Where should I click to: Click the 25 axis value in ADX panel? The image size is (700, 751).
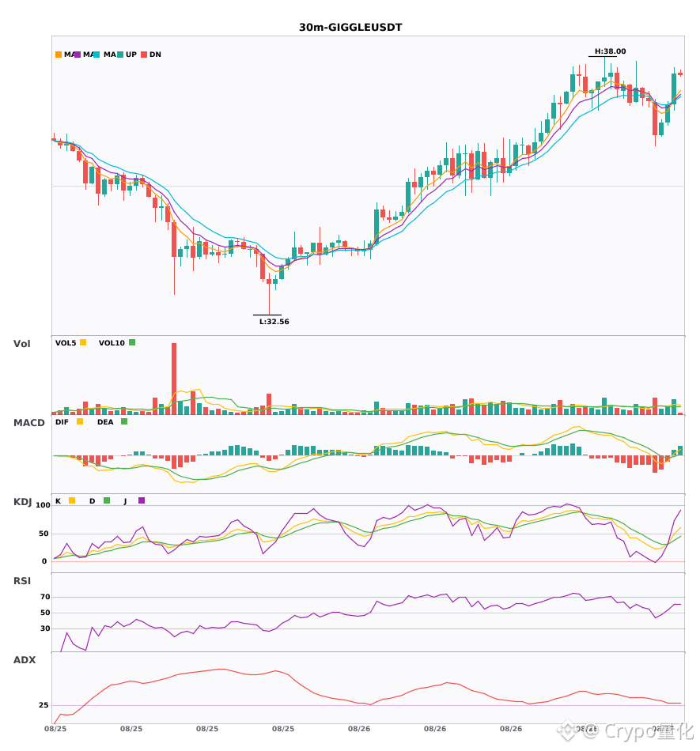click(x=44, y=705)
